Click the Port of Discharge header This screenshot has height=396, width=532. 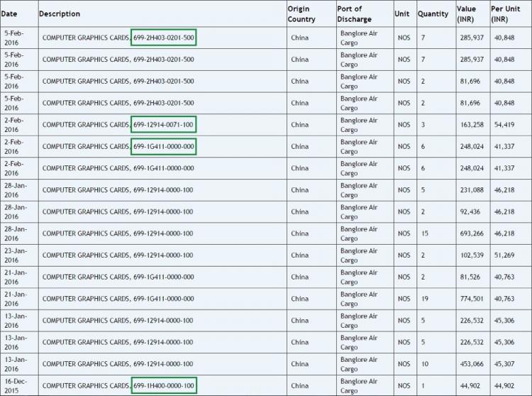(x=354, y=14)
